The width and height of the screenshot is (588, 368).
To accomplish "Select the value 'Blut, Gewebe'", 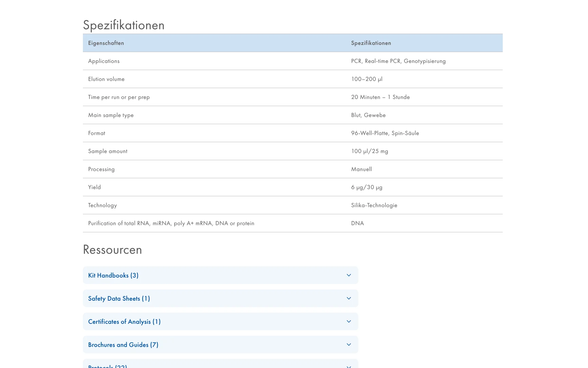I will 368,115.
